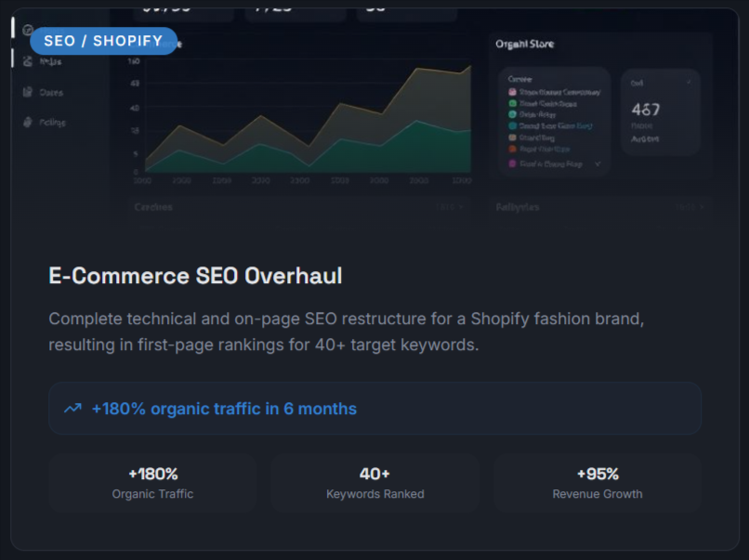Select the +95% Revenue Growth stat card
749x560 pixels.
click(597, 483)
